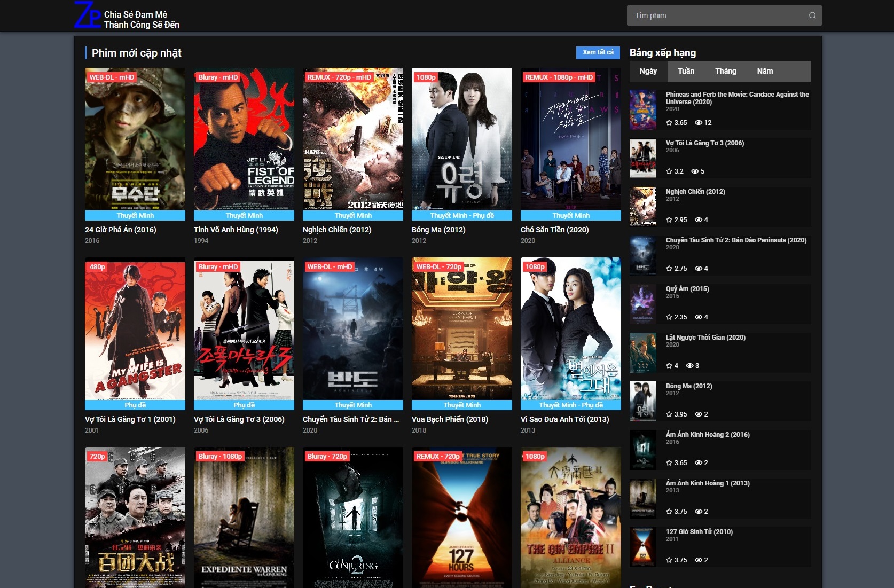Click Thuyết Minh - Phụ đề label under Bóng Ma
The height and width of the screenshot is (588, 894).
462,216
